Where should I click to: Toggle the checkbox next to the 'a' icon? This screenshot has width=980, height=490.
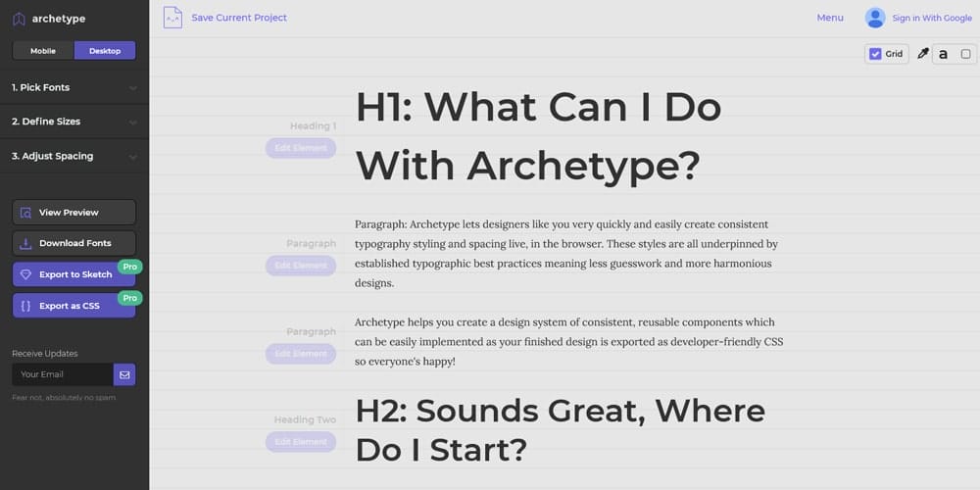click(965, 54)
